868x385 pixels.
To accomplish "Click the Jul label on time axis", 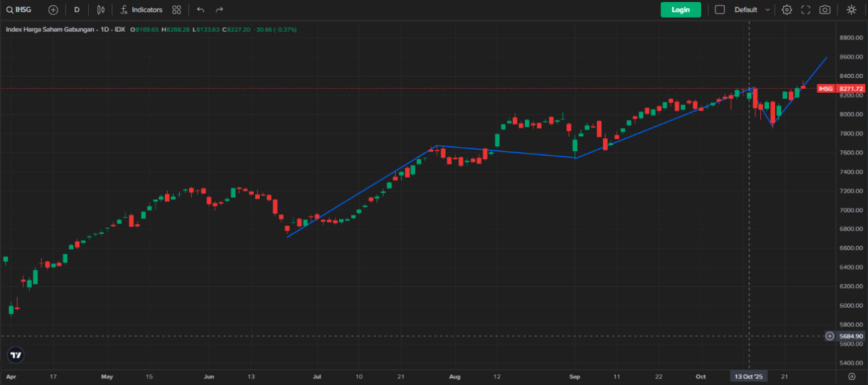I will [x=317, y=376].
